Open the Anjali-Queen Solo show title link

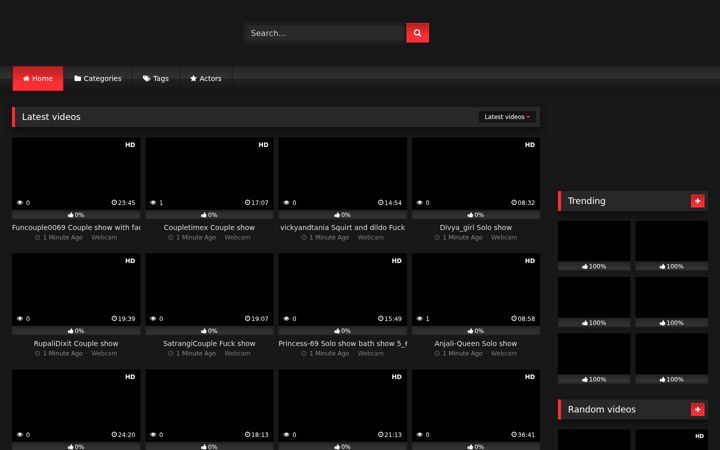pos(476,343)
